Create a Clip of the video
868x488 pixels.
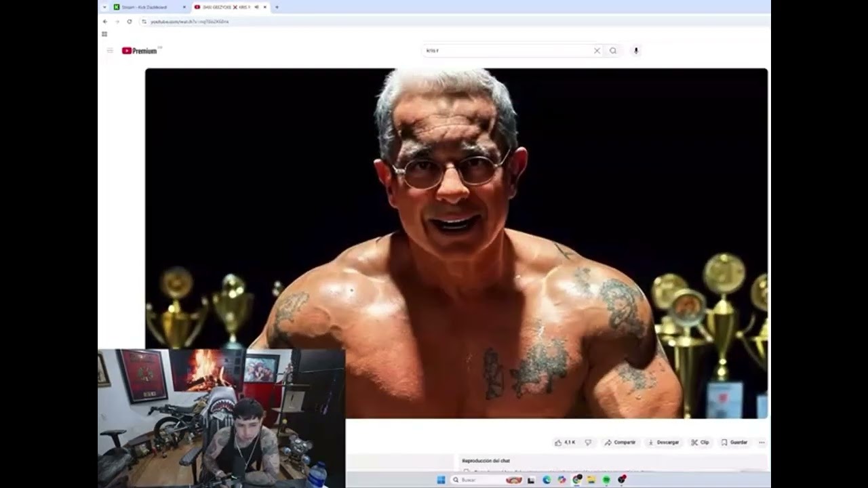tap(700, 443)
